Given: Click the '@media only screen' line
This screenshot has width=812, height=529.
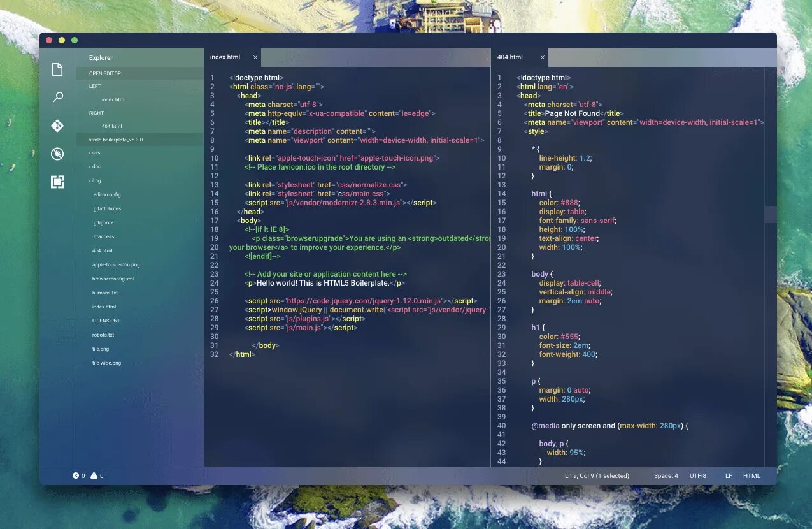Looking at the screenshot, I should click(610, 426).
